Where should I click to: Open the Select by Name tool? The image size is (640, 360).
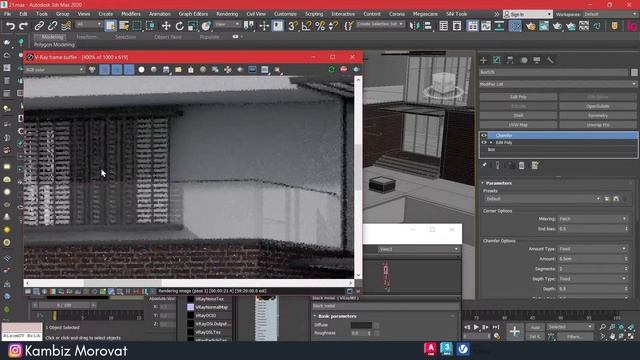coord(124,26)
